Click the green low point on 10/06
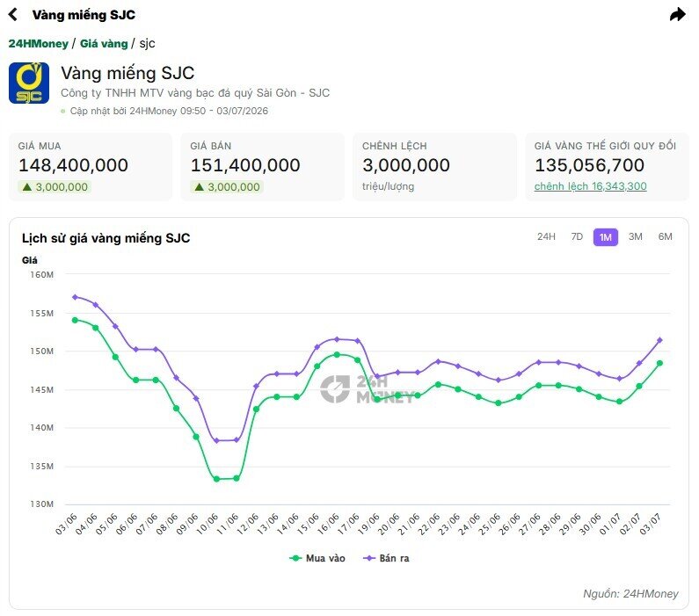The height and width of the screenshot is (616, 699). pyautogui.click(x=216, y=479)
